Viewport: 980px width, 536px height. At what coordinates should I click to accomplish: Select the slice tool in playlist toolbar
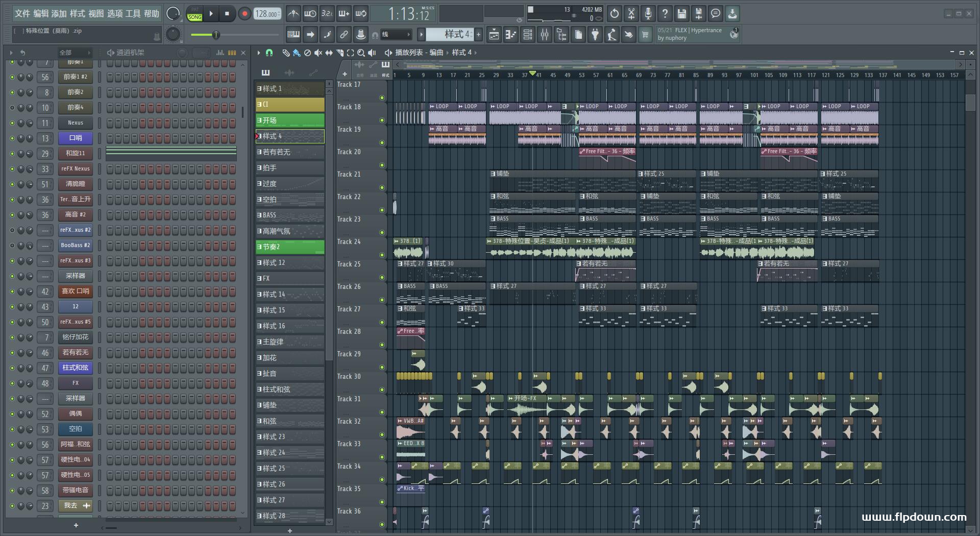pos(339,53)
